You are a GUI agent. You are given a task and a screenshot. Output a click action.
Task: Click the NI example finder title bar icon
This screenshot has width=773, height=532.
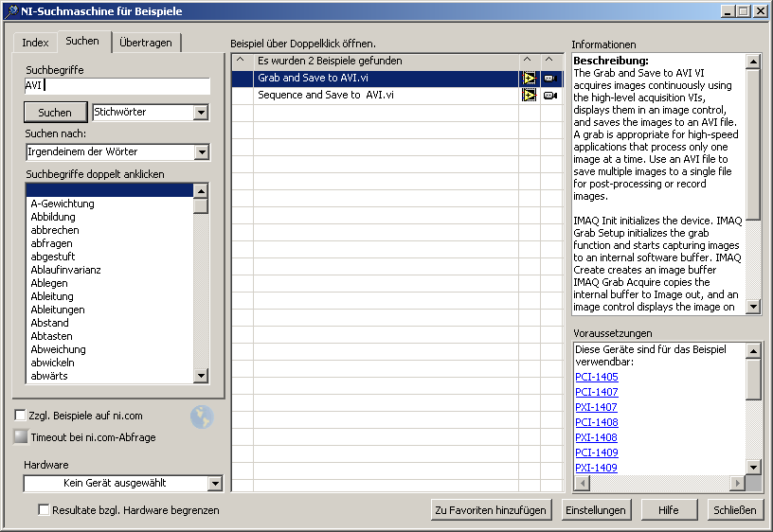point(10,11)
